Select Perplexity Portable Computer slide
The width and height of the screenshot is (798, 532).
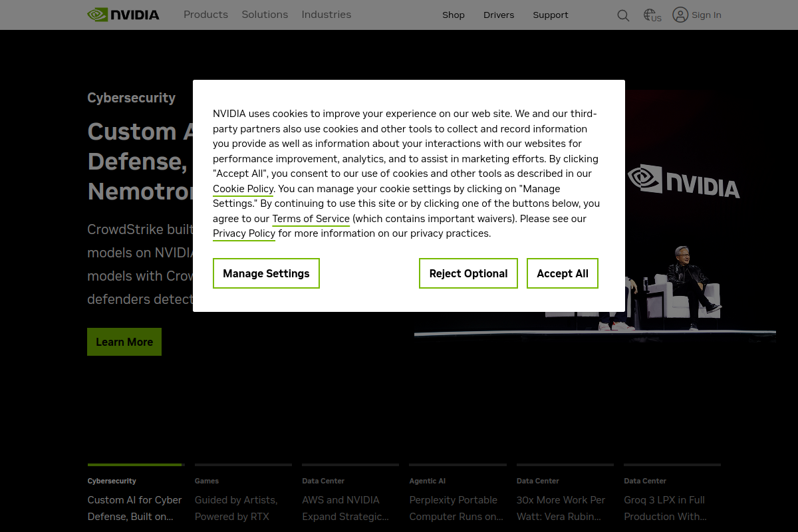[458, 493]
